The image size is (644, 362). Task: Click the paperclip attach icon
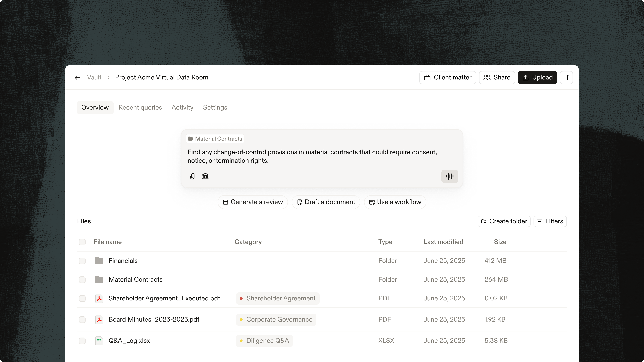tap(192, 176)
